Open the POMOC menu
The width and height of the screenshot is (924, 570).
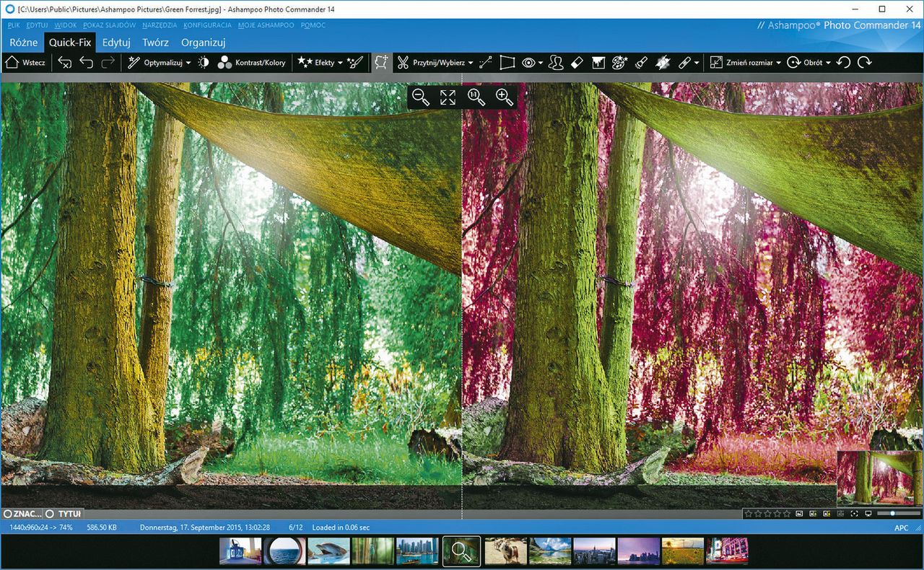(313, 25)
